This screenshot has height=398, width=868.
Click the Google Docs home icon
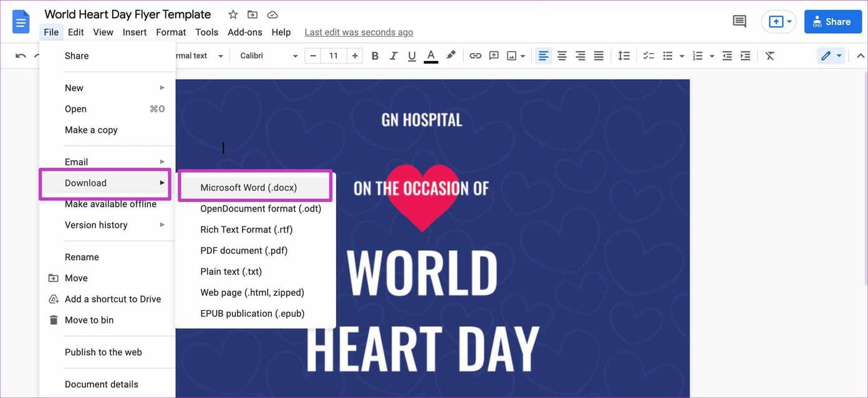[x=21, y=22]
